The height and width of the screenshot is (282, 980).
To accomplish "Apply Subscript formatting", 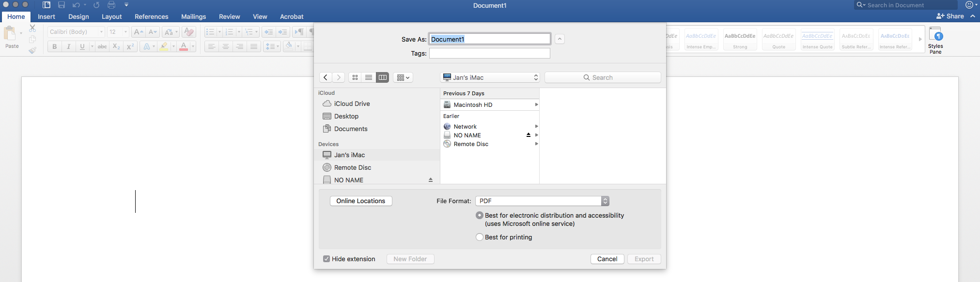I will [x=116, y=46].
